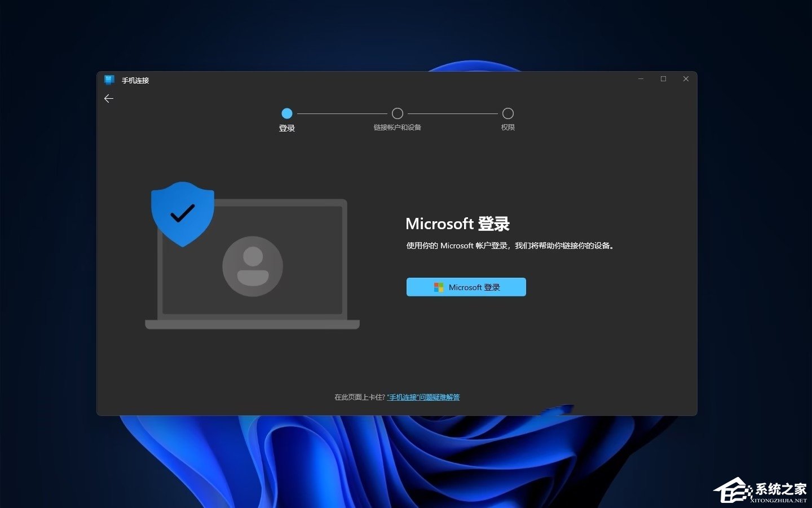Click the progress line between 登录 and 链接帐户和设备
This screenshot has width=812, height=508.
pos(342,113)
